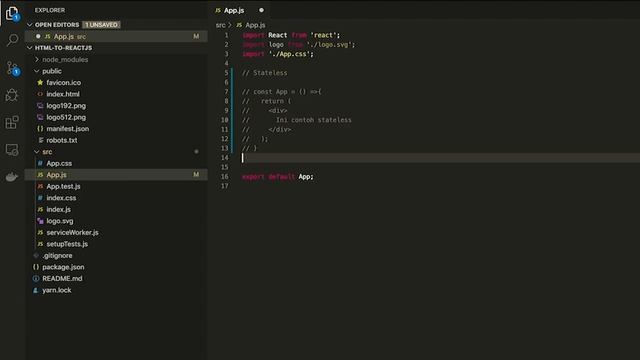640x360 pixels.
Task: Click the Explorer panel title
Action: pos(49,10)
